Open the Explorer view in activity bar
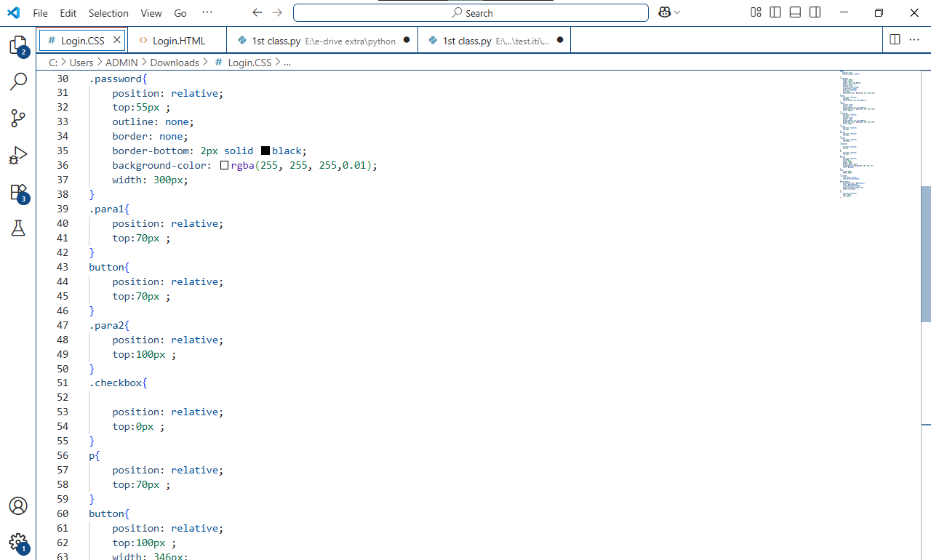The image size is (931, 560). [18, 45]
